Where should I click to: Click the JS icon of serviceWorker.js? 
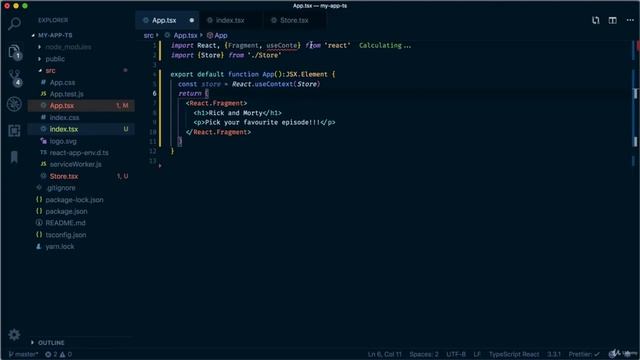43,164
